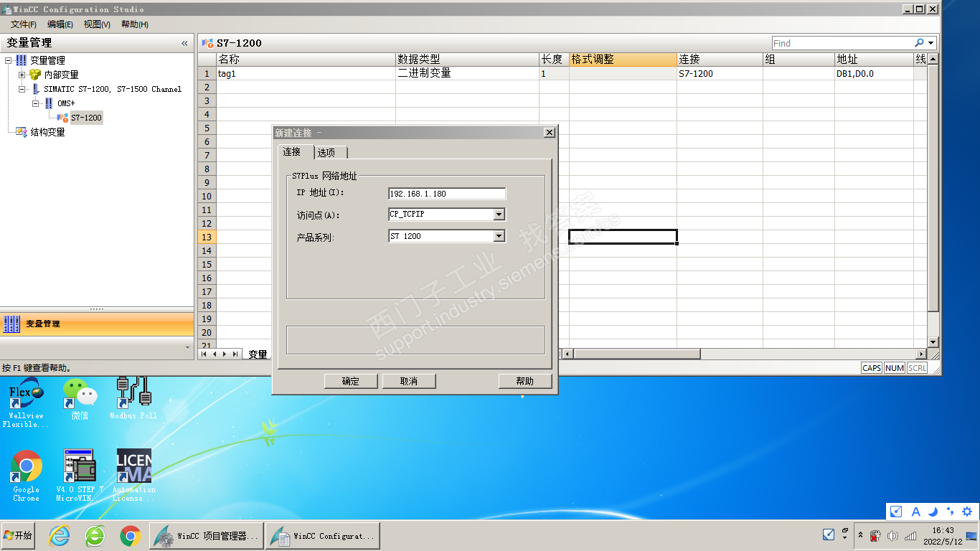Click the 变量管理 icon in the orange navigation bar
This screenshot has width=980, height=551.
(x=12, y=324)
